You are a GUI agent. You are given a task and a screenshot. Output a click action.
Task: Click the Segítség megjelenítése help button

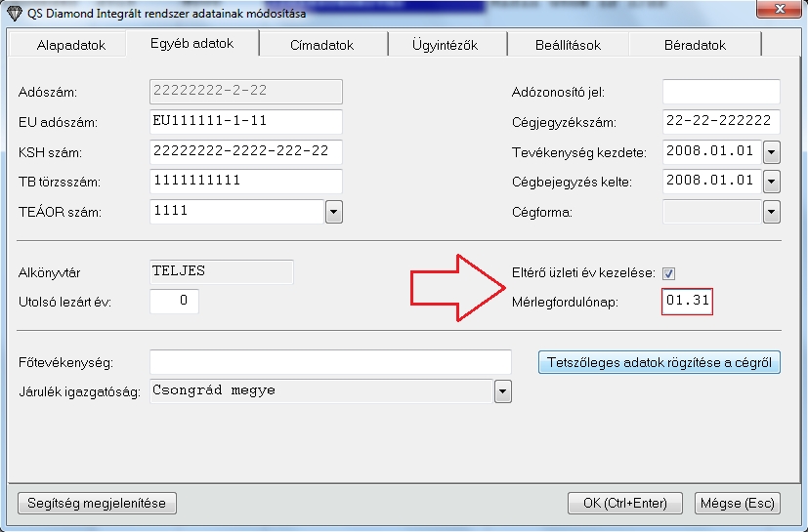(97, 503)
